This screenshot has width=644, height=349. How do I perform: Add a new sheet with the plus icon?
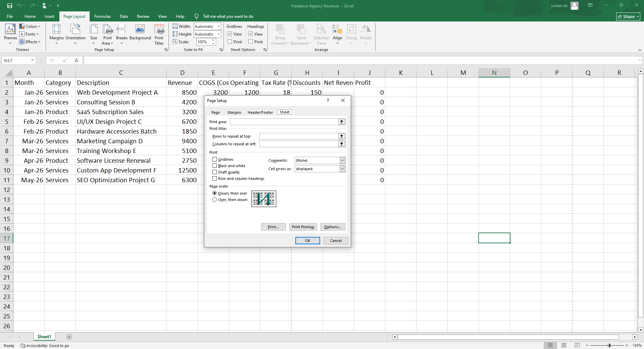point(69,337)
